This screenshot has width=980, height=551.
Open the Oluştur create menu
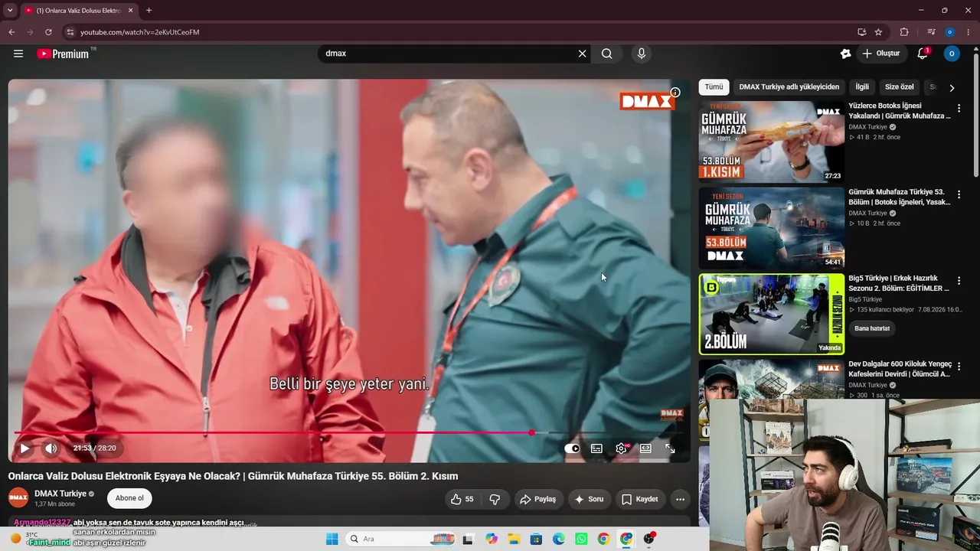880,54
